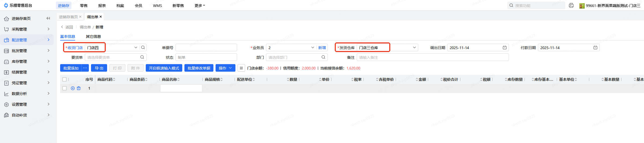The width and height of the screenshot is (644, 143).
Task: Check the checkbox for row 1
Action: (x=64, y=88)
